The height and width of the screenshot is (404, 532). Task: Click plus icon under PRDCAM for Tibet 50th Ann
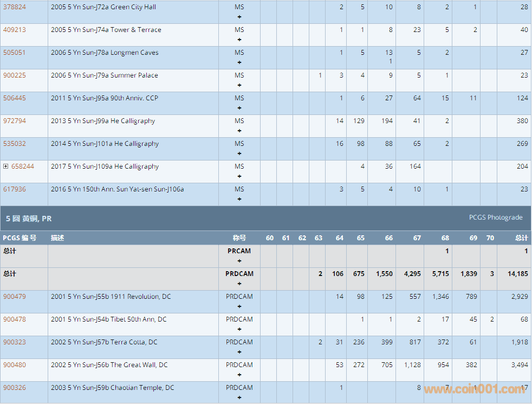click(x=239, y=329)
